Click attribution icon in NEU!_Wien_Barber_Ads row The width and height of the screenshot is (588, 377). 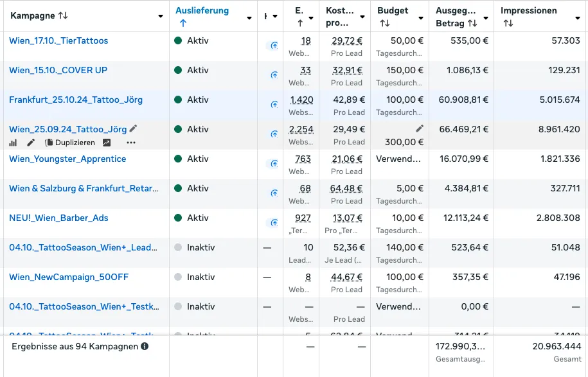coord(274,223)
